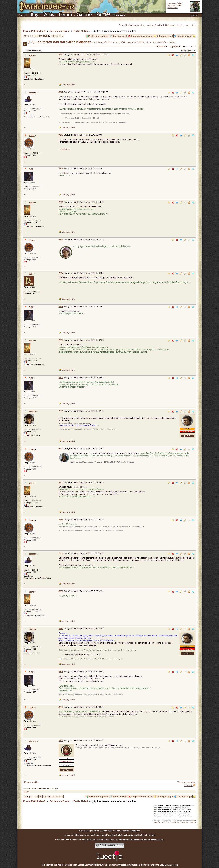Screen dimensions: 219x868
Task: Open apers user dropdown on post #241
Action: [32, 55]
